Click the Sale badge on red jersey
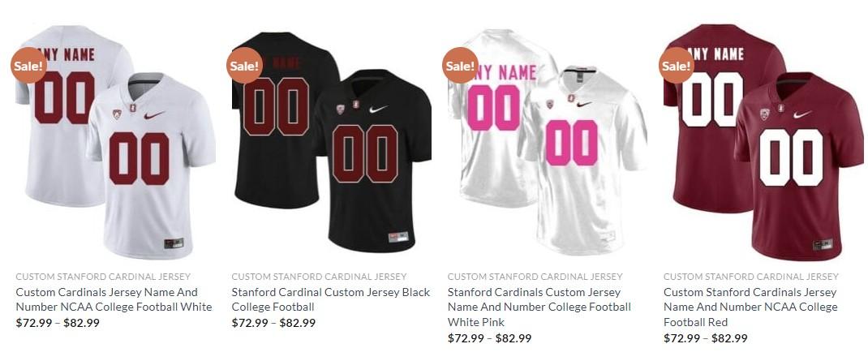This screenshot has height=361, width=868. pos(677,66)
